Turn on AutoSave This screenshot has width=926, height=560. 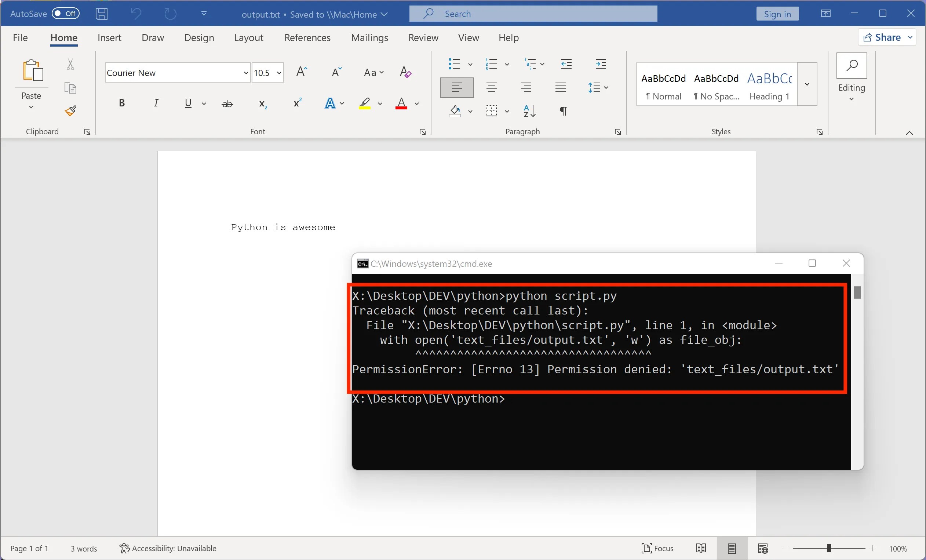pyautogui.click(x=65, y=13)
